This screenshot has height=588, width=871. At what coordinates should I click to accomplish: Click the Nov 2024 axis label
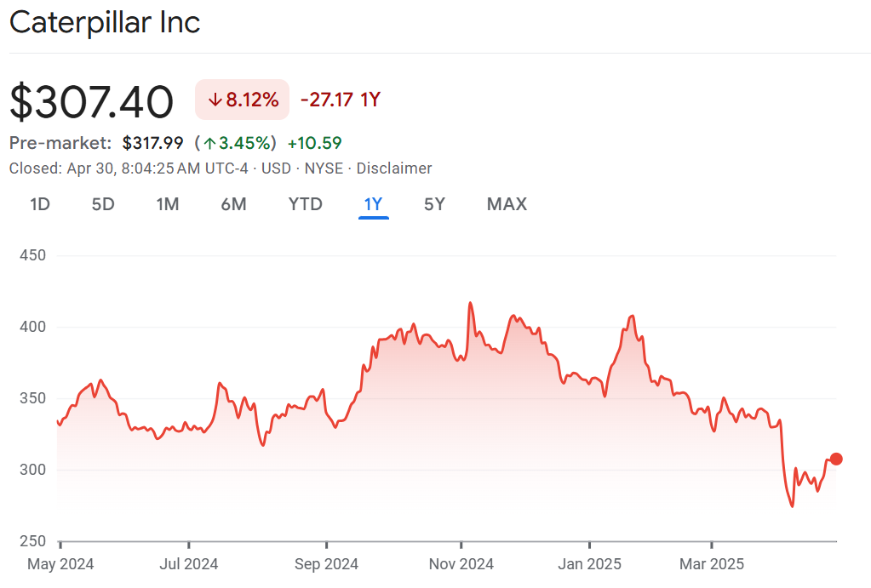[x=461, y=563]
